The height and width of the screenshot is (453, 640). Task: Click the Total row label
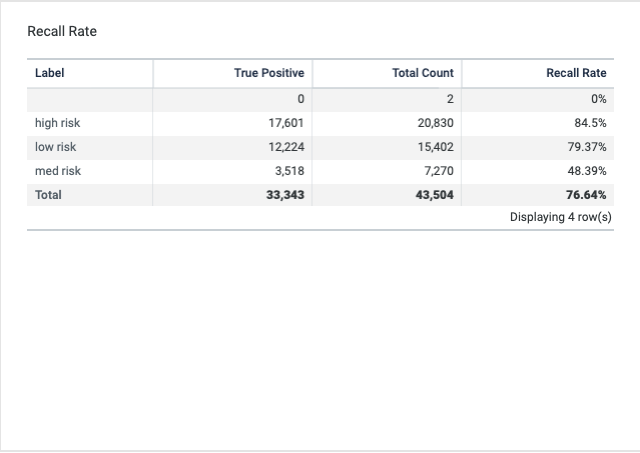tap(48, 195)
